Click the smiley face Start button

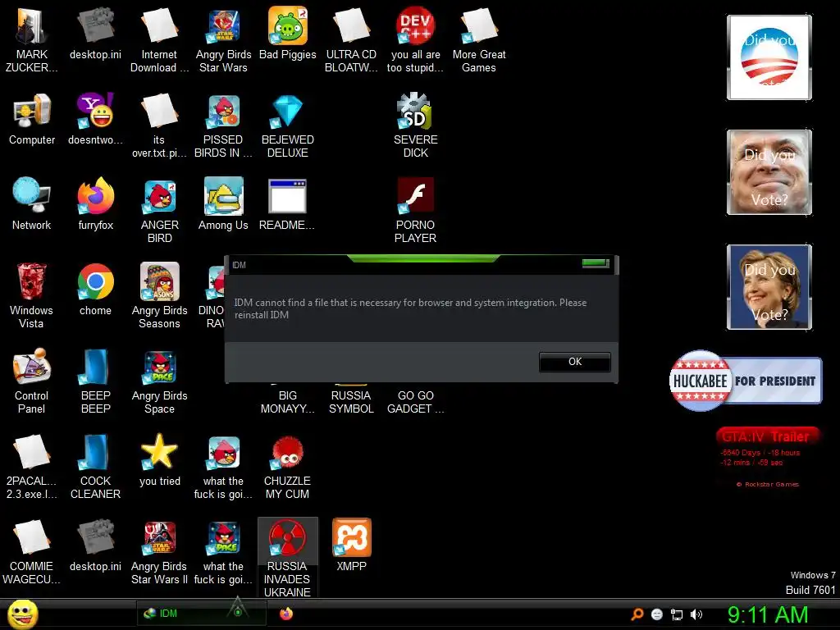click(22, 614)
